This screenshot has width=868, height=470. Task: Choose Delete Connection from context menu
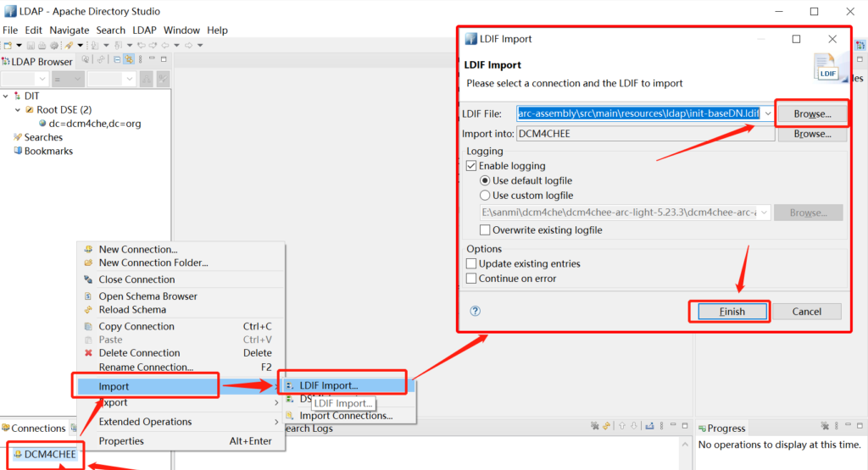click(x=140, y=353)
